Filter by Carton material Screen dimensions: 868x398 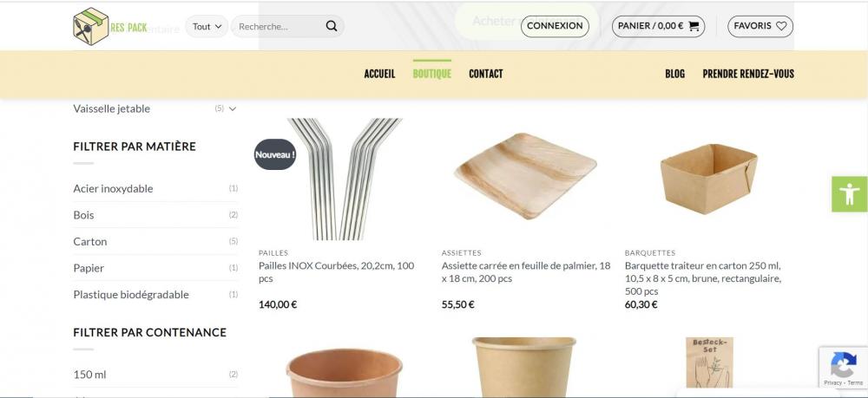pyautogui.click(x=90, y=242)
